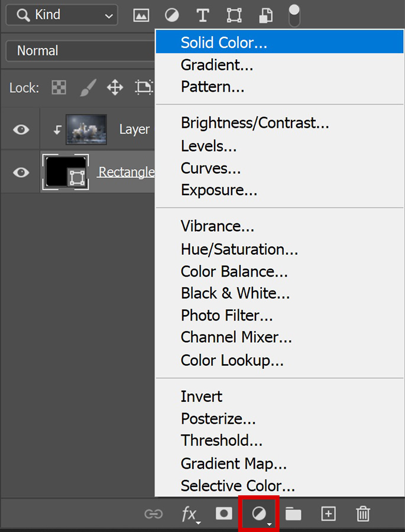
Task: Click the Create new layer plus button
Action: coord(328,514)
